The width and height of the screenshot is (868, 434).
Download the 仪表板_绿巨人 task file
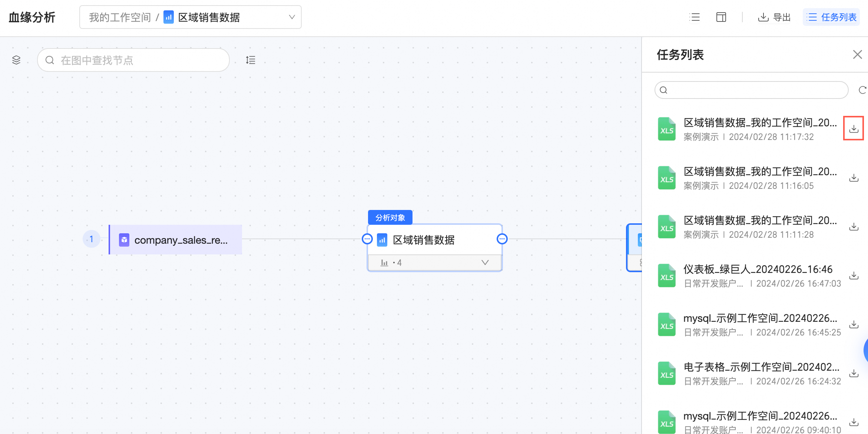pos(854,276)
